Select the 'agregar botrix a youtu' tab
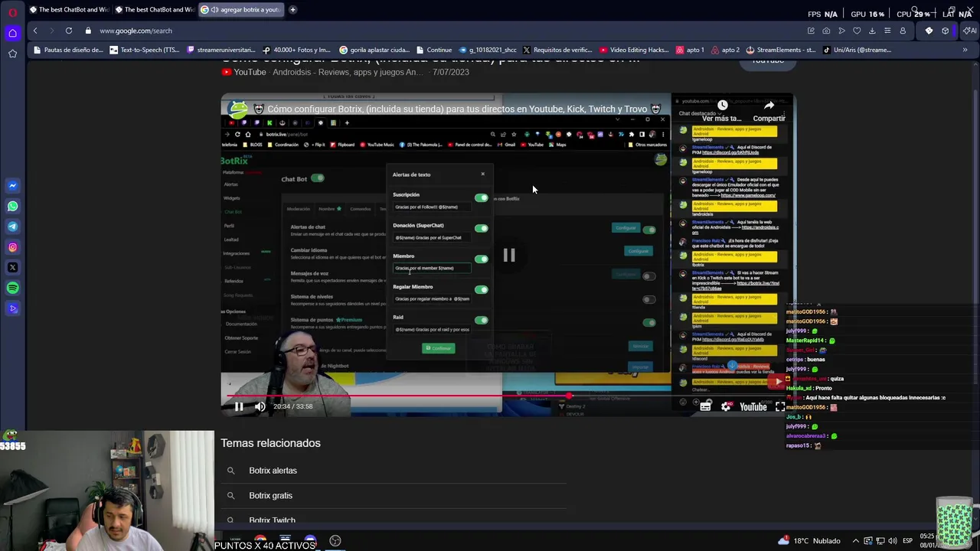Screen dimensions: 980x551 click(240, 10)
